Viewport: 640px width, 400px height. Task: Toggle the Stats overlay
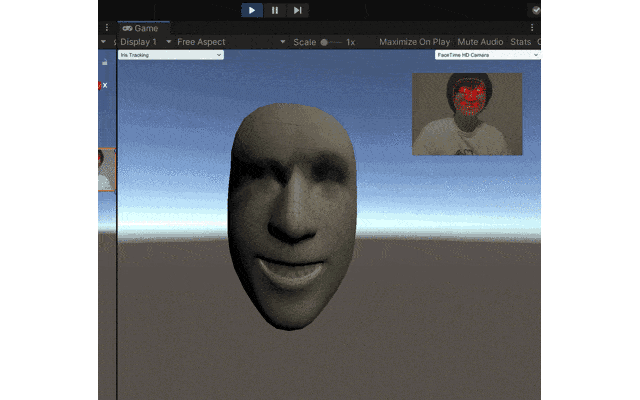pyautogui.click(x=520, y=42)
